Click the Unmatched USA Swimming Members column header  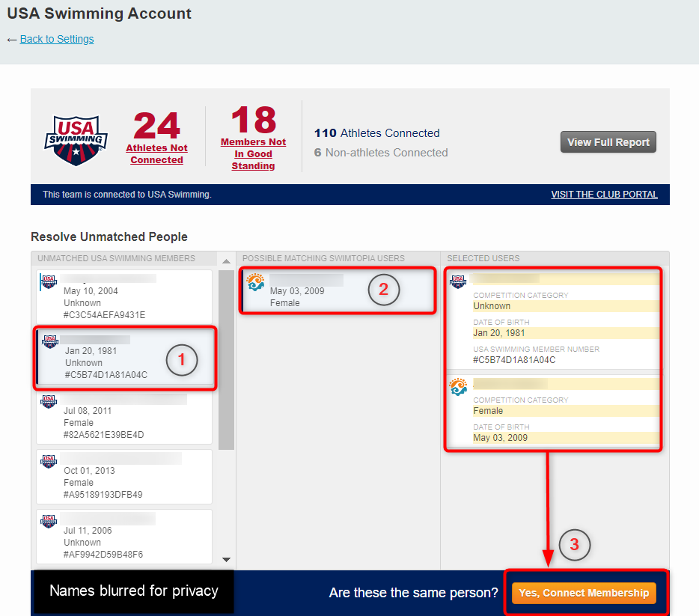click(x=116, y=258)
